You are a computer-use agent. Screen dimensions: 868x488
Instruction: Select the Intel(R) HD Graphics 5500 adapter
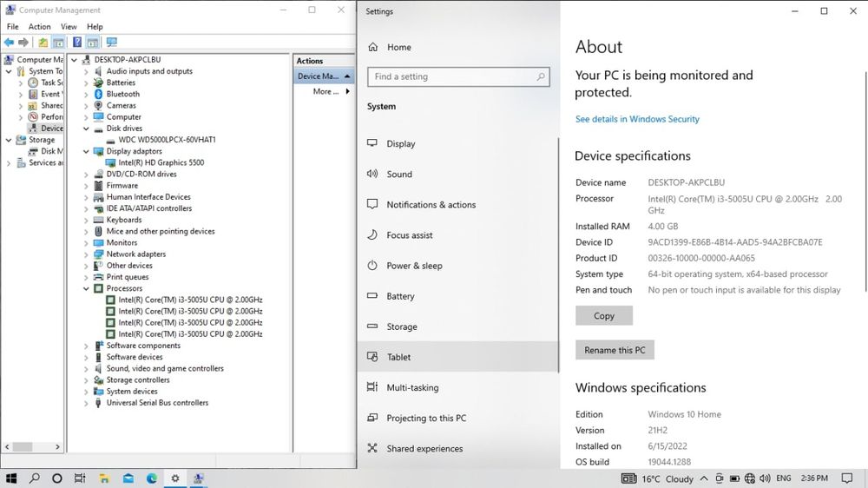161,162
